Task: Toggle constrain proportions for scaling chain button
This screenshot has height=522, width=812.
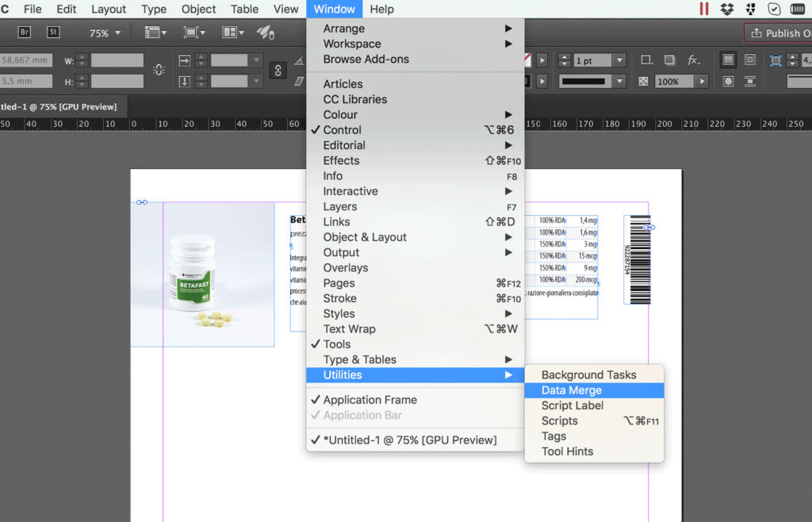Action: coord(278,71)
